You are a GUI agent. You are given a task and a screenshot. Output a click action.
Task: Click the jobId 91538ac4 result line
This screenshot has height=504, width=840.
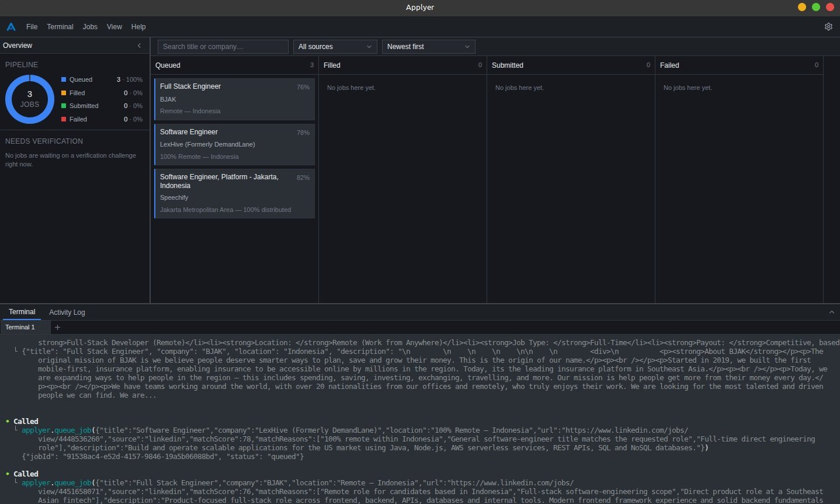point(162,457)
